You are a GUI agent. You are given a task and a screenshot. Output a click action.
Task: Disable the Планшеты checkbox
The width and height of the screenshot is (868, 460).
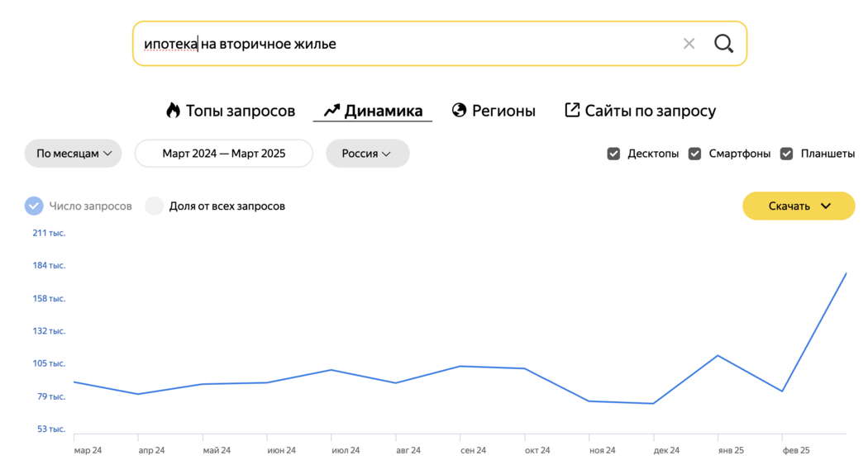[x=787, y=154]
